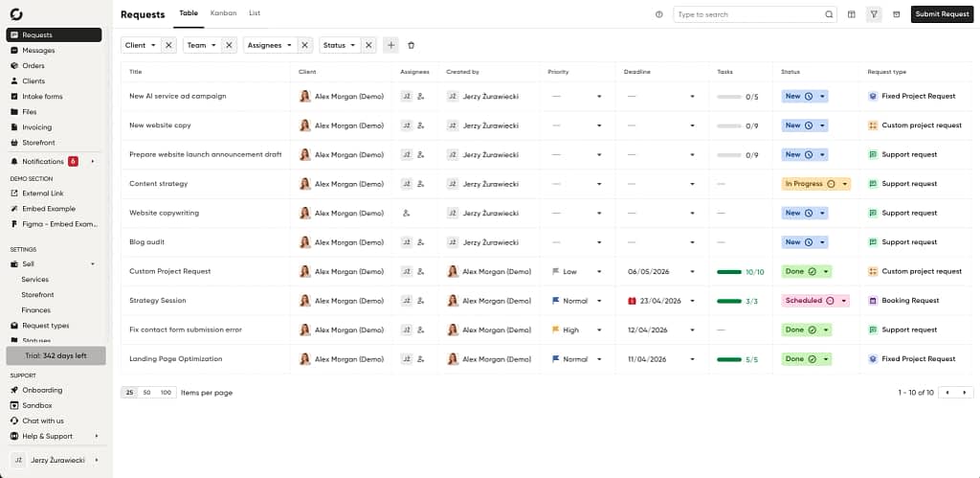Open the Status filter dropdown
The height and width of the screenshot is (478, 980).
click(340, 45)
